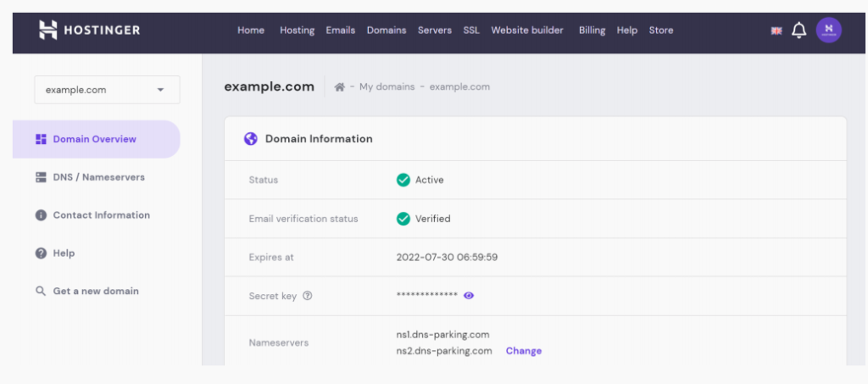Viewport: 868px width, 384px height.
Task: Click the Hostinger logo in header
Action: tap(89, 31)
